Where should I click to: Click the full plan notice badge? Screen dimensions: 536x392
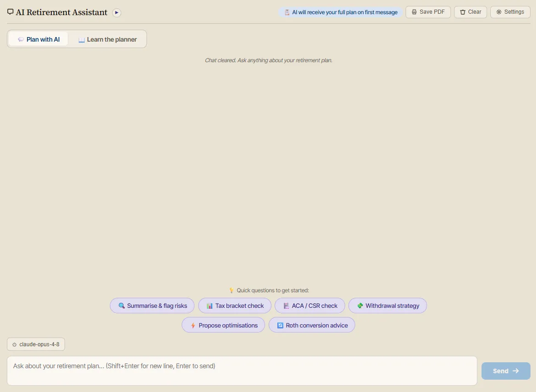coord(341,12)
